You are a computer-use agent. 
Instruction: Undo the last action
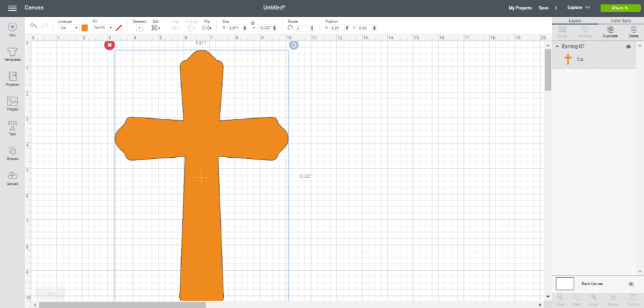coord(34,26)
